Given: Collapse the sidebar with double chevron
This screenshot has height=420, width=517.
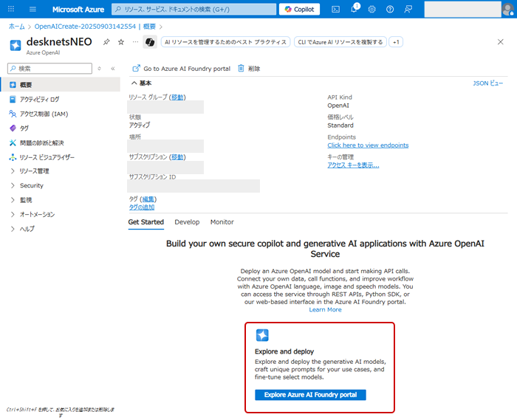Looking at the screenshot, I should point(113,69).
